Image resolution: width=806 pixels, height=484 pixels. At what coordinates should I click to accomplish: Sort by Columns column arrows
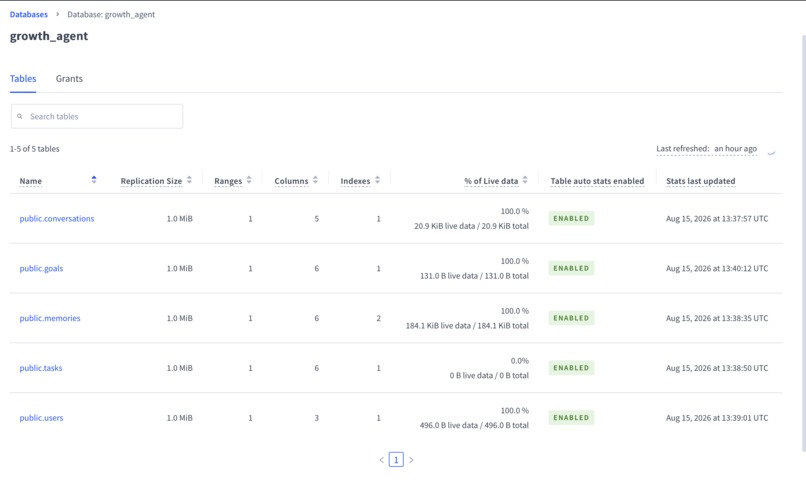315,180
